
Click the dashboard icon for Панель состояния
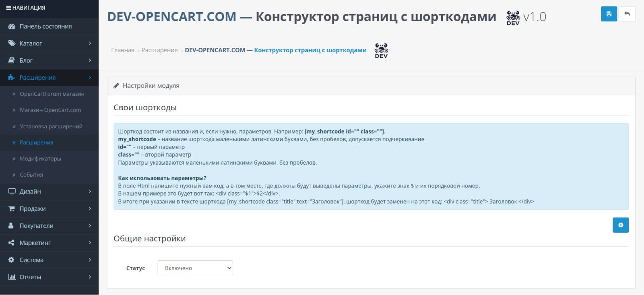pyautogui.click(x=12, y=26)
